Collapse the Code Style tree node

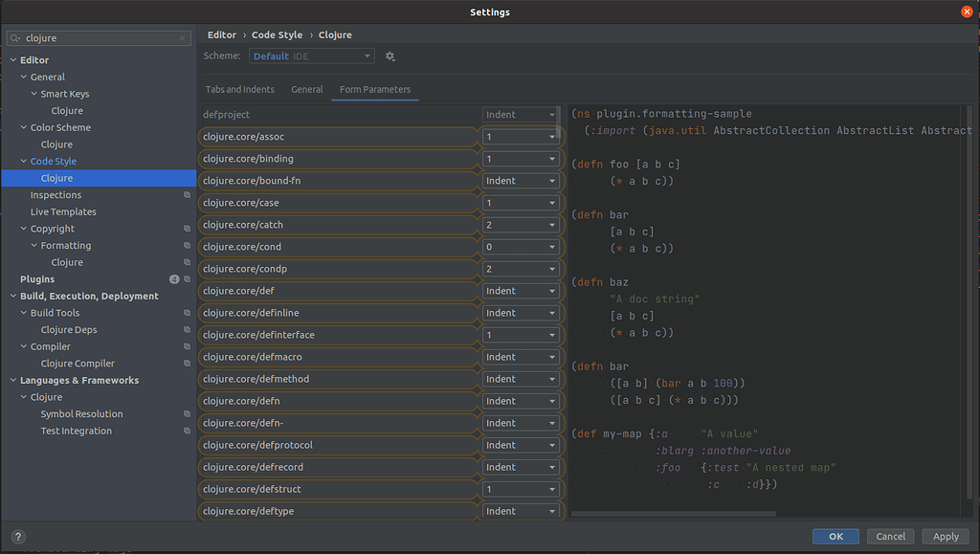(24, 161)
